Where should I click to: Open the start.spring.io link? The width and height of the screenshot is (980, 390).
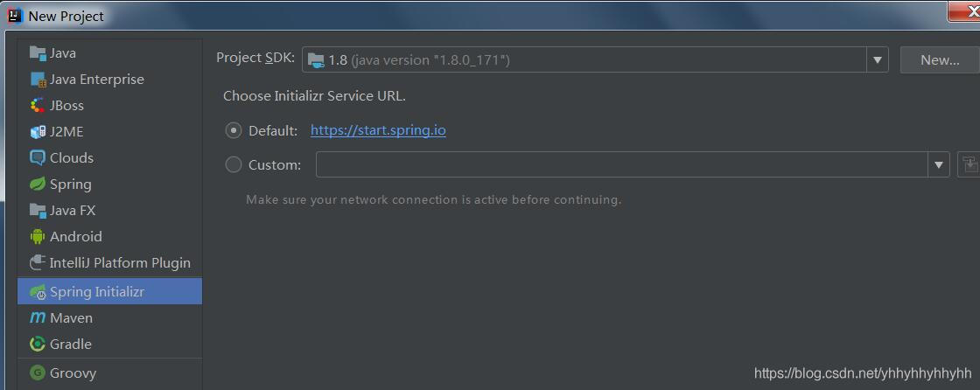(x=378, y=130)
